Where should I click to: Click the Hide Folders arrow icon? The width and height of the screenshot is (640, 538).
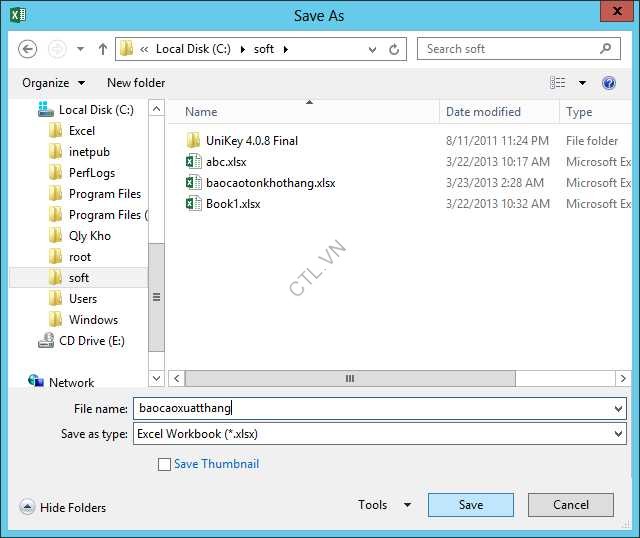[x=27, y=507]
